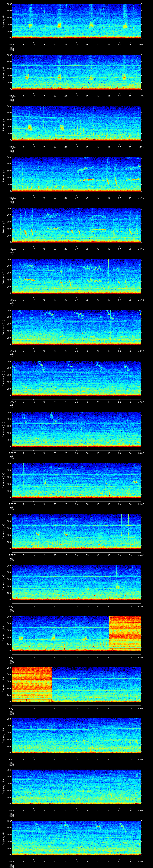The width and height of the screenshot is (153, 868).
Task: Click the spectrogram starting at 17:39:00
Action: click(76, 531)
